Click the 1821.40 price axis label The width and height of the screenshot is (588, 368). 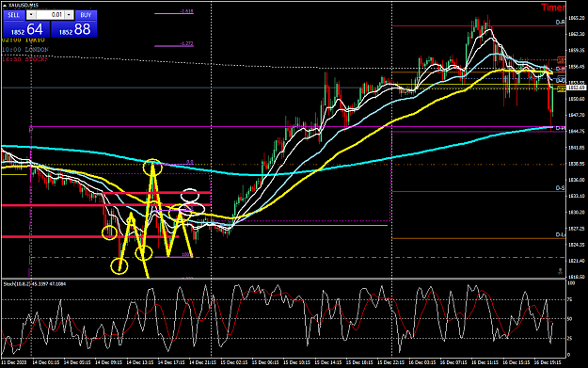click(x=576, y=261)
